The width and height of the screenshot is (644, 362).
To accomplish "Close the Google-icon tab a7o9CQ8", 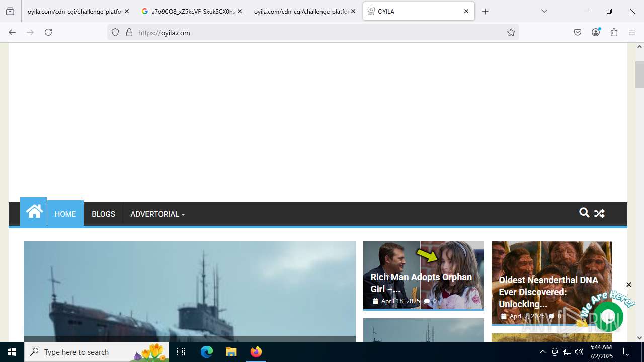I will click(239, 11).
